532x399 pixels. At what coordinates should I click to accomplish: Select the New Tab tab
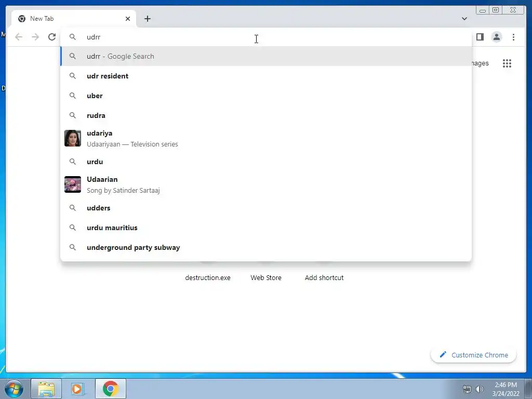tap(73, 19)
